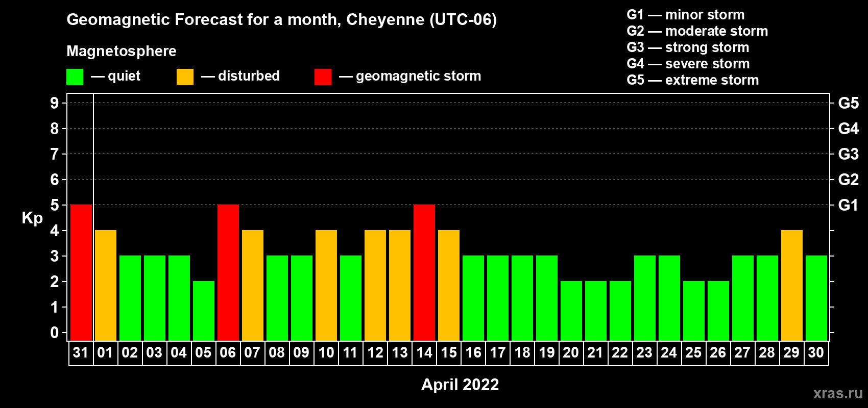The image size is (868, 408).
Task: Click the 'G2 — moderate storm' legend entry
Action: click(x=697, y=31)
